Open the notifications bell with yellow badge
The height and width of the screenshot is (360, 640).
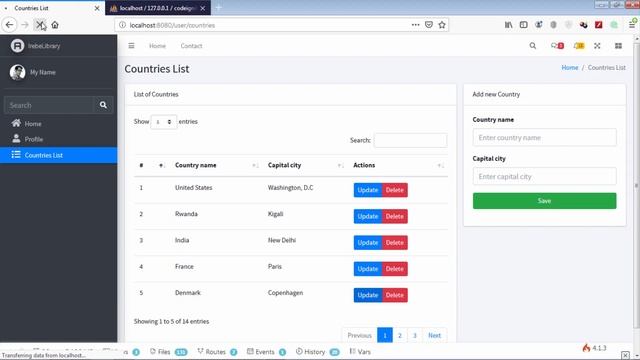(x=579, y=46)
